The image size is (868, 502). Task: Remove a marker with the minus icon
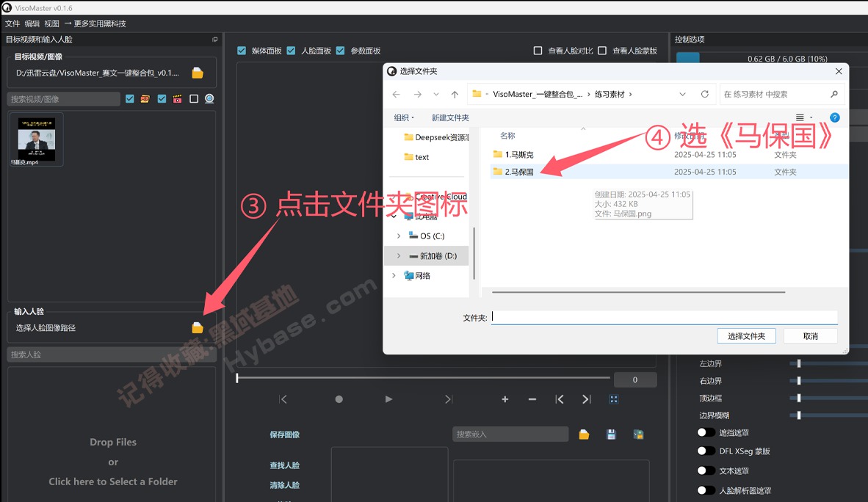click(532, 399)
